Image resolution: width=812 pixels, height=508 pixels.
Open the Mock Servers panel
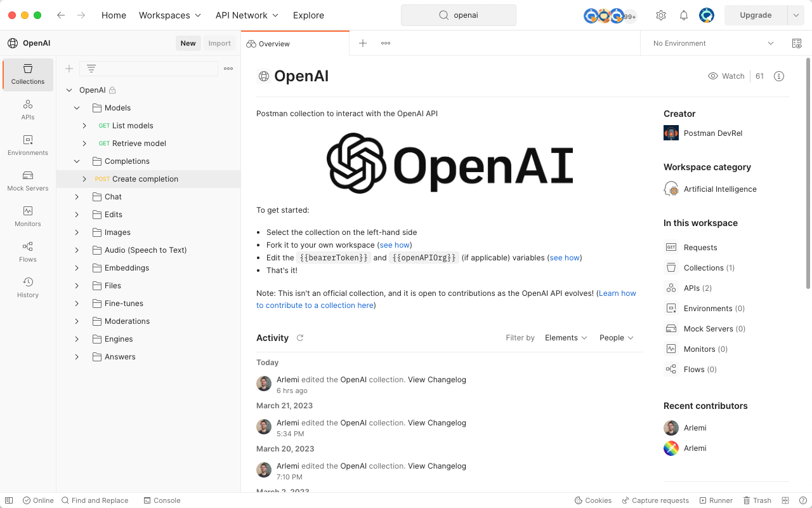27,181
